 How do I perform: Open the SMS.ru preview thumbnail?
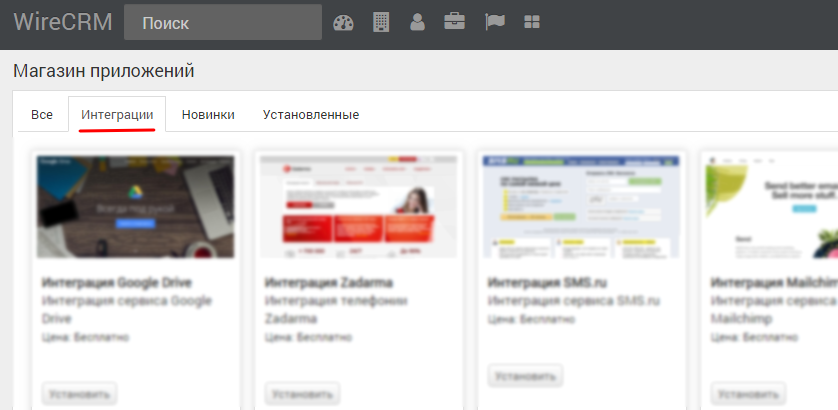coord(581,207)
